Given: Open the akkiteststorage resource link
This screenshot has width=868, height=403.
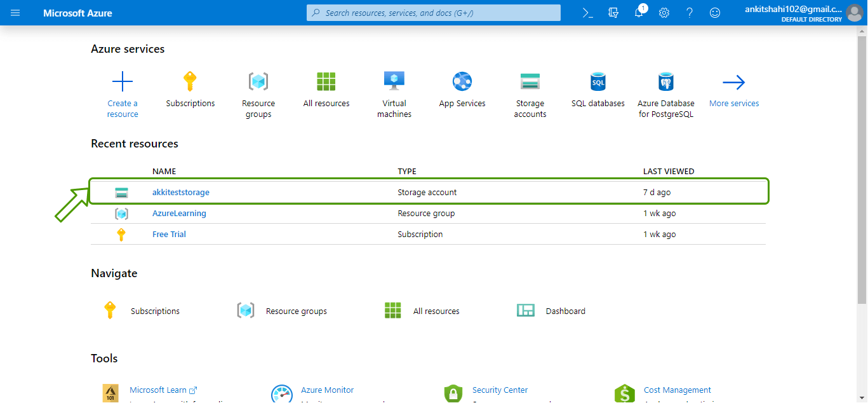Looking at the screenshot, I should coord(181,192).
